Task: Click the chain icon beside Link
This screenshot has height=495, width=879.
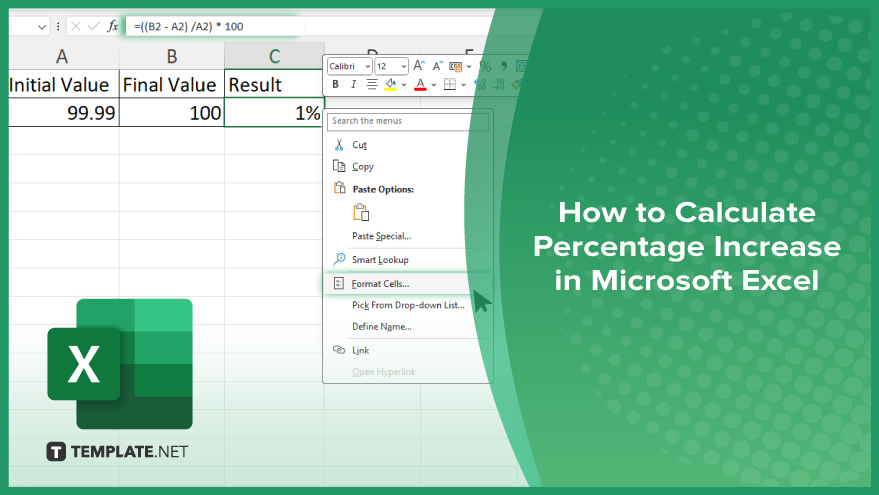Action: click(x=339, y=350)
